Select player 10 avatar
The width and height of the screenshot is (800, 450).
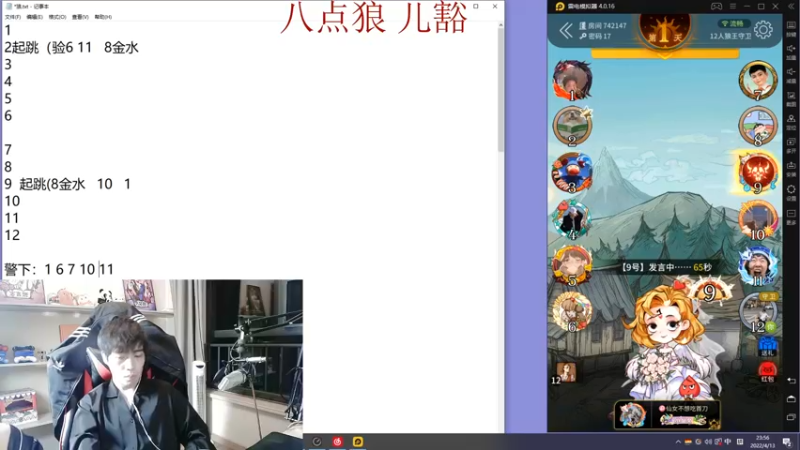[x=758, y=219]
